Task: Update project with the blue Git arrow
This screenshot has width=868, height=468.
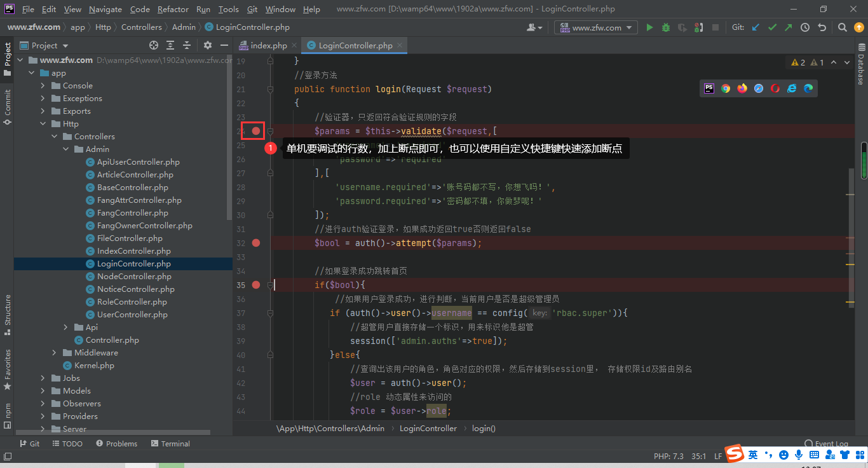Action: [x=756, y=27]
